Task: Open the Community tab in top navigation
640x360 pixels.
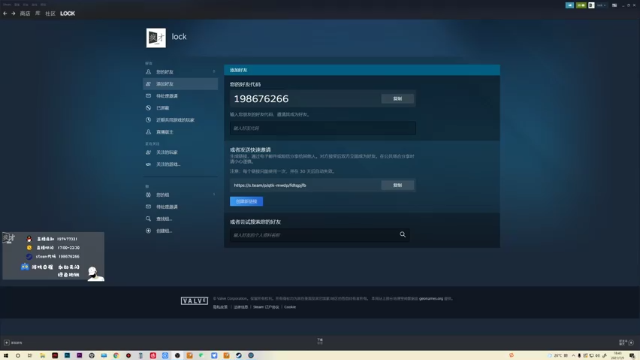Action: tap(50, 13)
